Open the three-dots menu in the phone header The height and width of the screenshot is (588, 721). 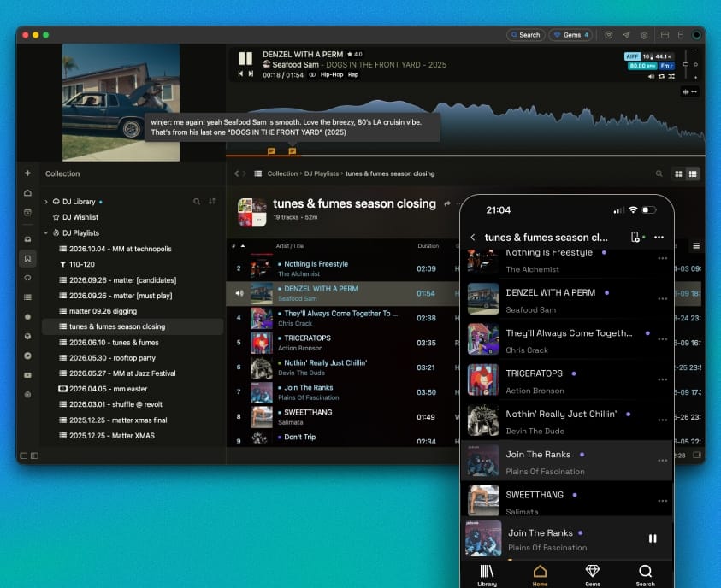659,237
